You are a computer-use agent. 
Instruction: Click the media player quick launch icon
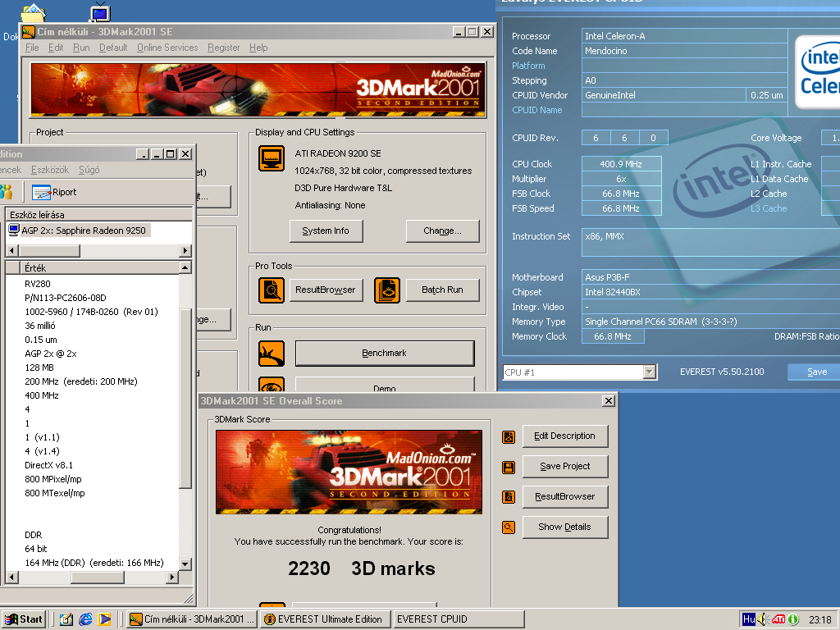(x=104, y=619)
